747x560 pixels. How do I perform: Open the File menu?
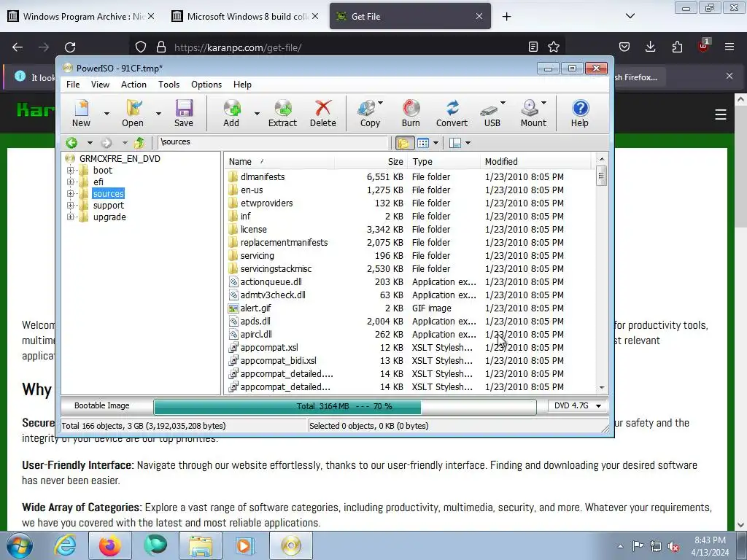tap(73, 85)
